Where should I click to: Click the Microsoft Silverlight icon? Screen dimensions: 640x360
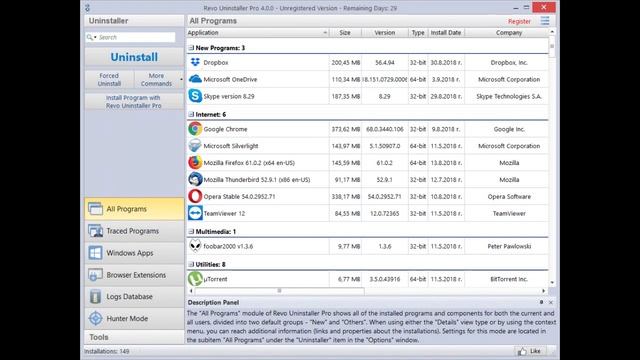(x=195, y=146)
